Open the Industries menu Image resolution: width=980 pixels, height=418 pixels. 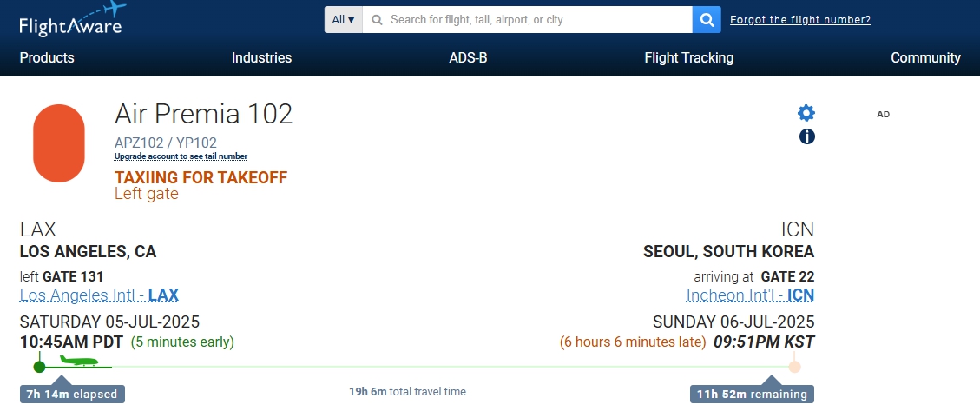click(261, 57)
